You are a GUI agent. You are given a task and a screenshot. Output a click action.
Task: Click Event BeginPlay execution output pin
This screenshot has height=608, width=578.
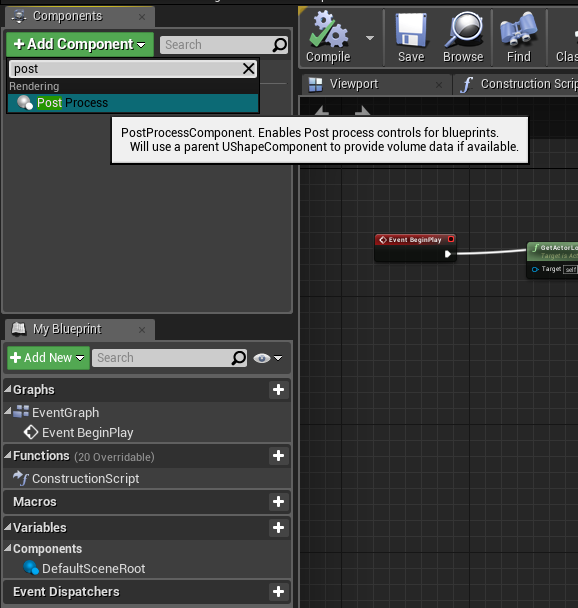pyautogui.click(x=447, y=254)
